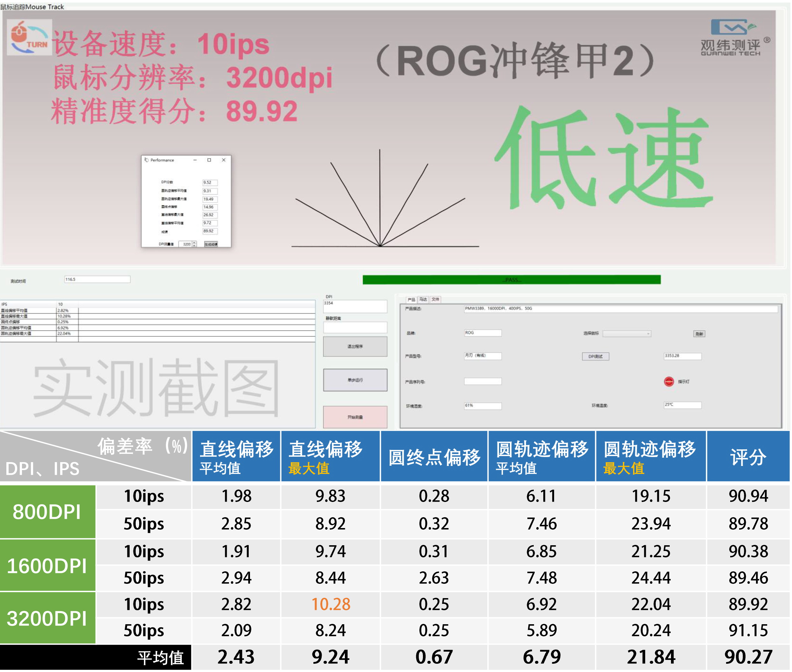Image resolution: width=792 pixels, height=672 pixels.
Task: Switch to the 马达 tab
Action: pyautogui.click(x=423, y=299)
